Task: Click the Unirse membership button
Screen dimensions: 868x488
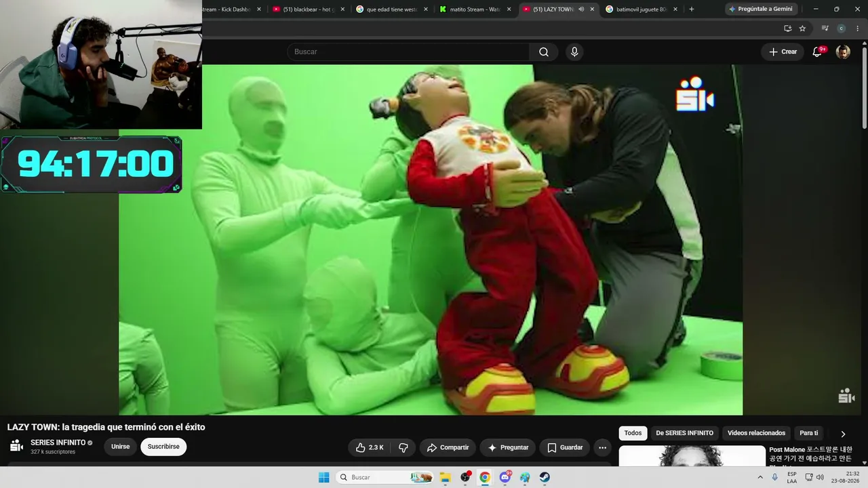Action: pos(120,447)
